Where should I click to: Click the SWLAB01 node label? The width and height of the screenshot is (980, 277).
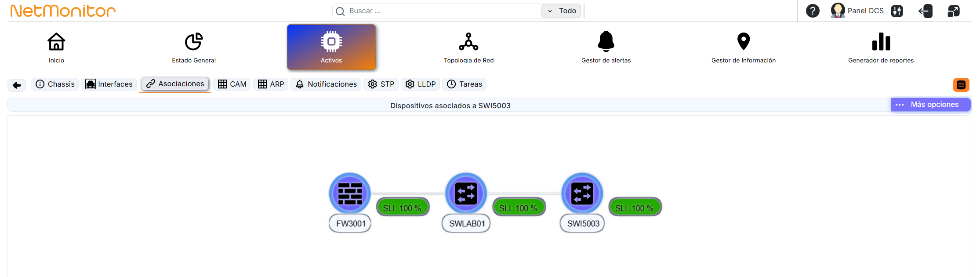[466, 223]
